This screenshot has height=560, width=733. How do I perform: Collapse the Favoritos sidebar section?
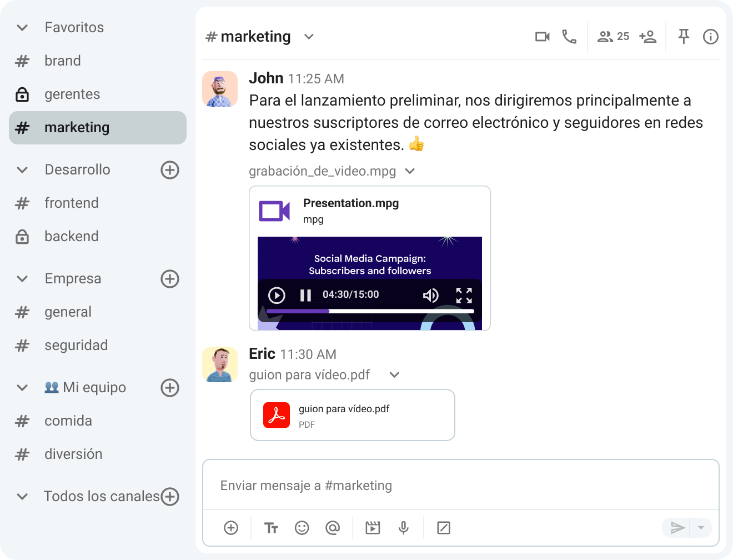pos(22,28)
